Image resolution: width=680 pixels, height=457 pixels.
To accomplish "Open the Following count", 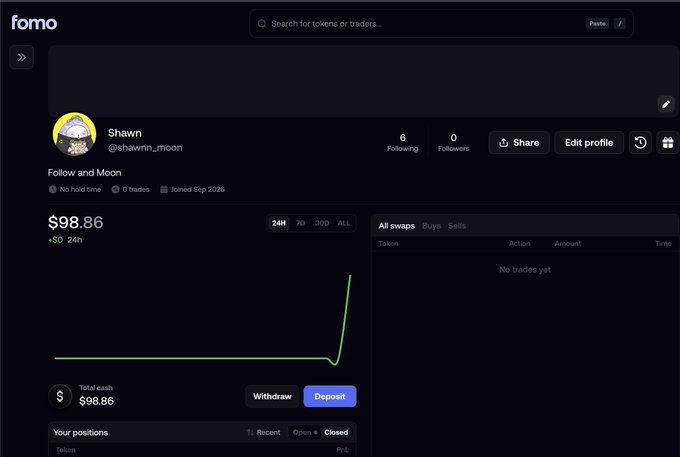I will tap(402, 143).
